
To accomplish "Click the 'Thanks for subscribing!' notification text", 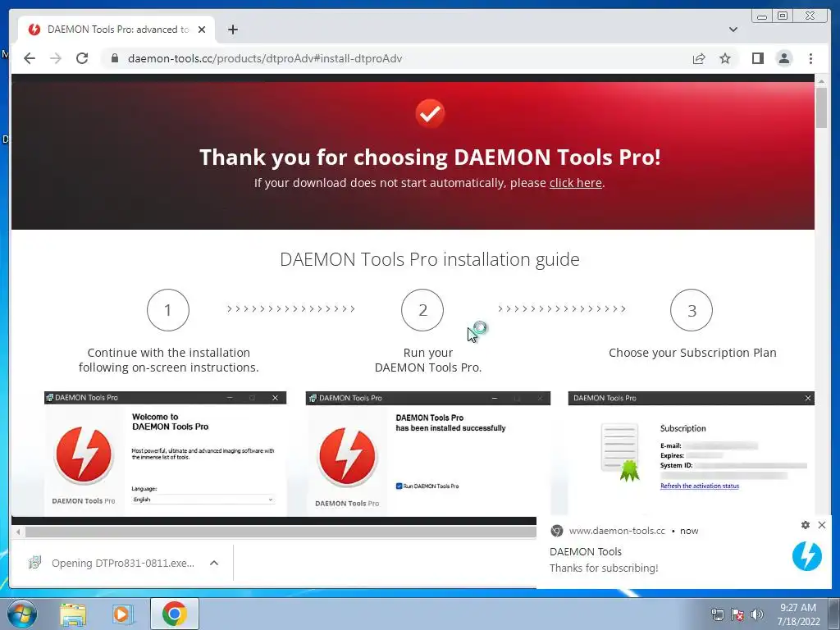I will tap(604, 568).
